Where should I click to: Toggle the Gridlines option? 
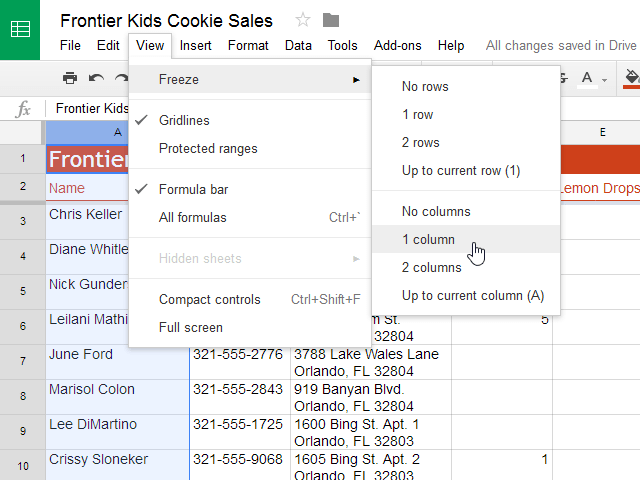(x=184, y=121)
